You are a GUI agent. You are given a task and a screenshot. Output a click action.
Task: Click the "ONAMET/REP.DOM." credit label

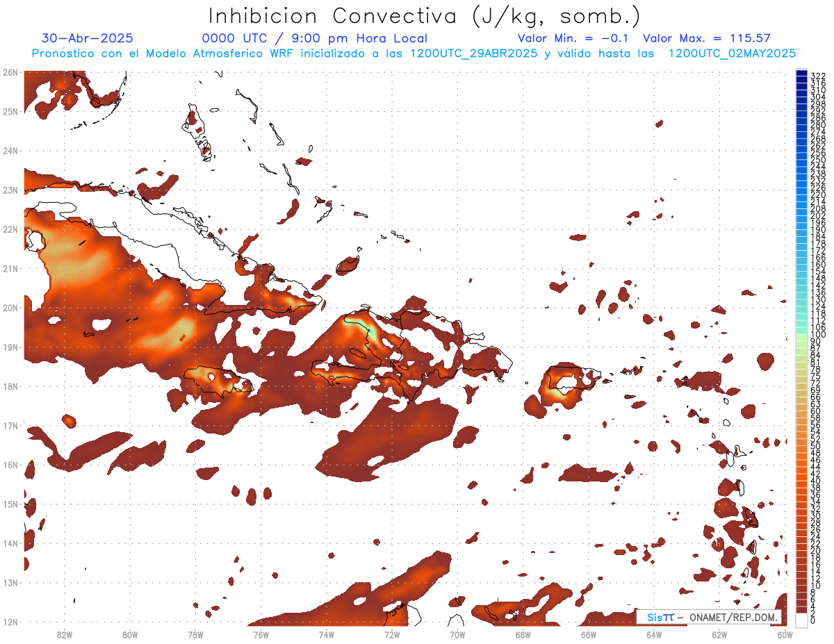coord(733,617)
